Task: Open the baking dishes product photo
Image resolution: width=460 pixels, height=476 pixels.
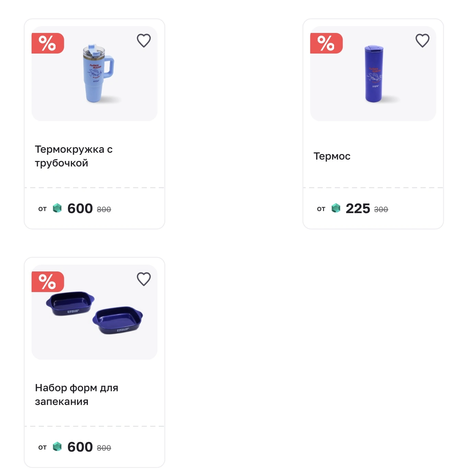Action: point(94,312)
